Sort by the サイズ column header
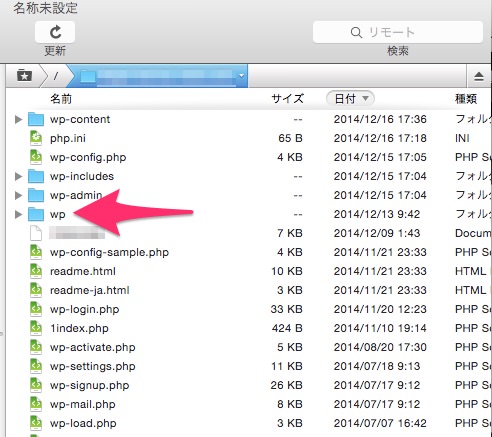 coord(288,99)
